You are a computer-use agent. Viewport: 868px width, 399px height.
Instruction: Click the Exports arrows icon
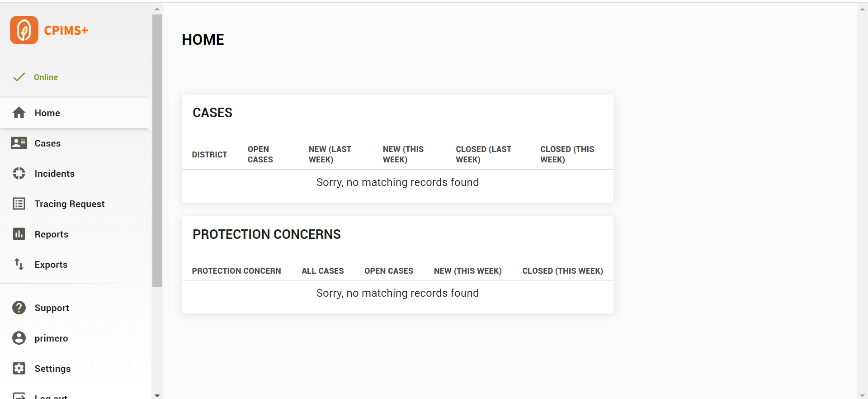click(x=19, y=264)
